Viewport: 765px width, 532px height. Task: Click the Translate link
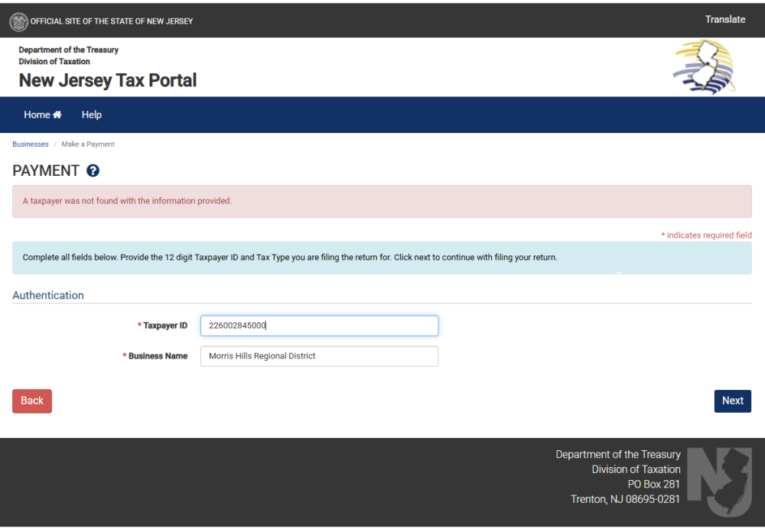coord(725,20)
